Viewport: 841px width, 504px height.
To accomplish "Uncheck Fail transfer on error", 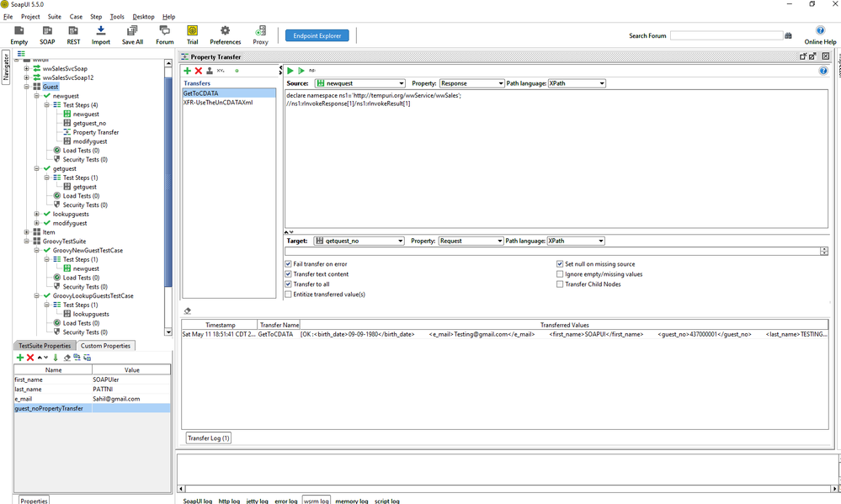I will coord(289,264).
